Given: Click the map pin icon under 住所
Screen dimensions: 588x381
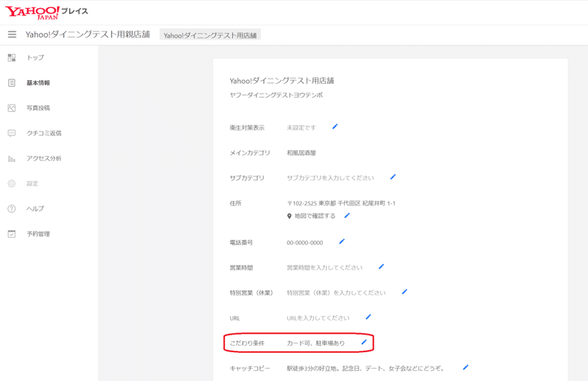Looking at the screenshot, I should tap(289, 216).
